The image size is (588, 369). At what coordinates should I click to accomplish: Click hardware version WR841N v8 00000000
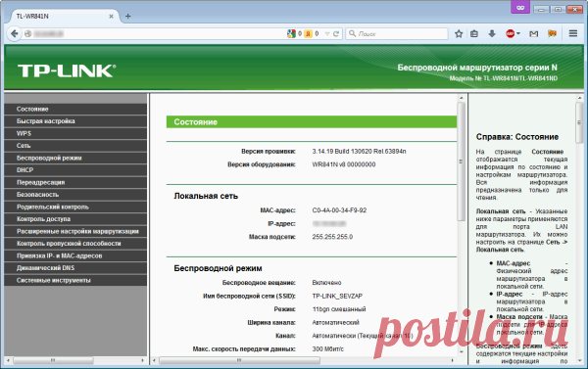pos(344,164)
